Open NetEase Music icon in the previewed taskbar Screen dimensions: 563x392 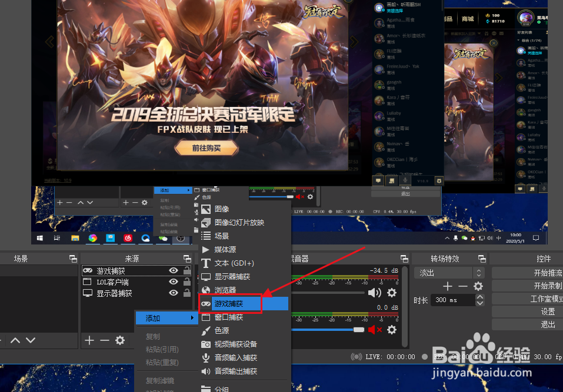[x=128, y=238]
